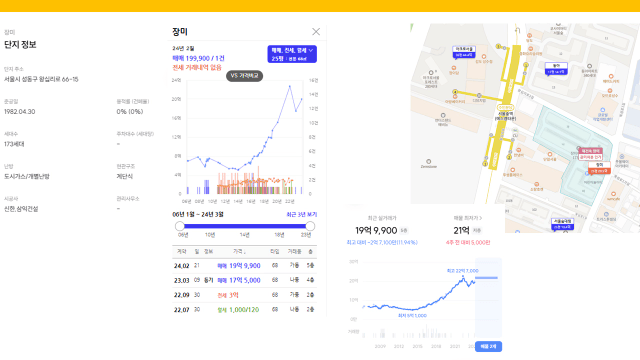
Task: Click the 신한, 삼익건설 builder value
Action: pos(21,209)
